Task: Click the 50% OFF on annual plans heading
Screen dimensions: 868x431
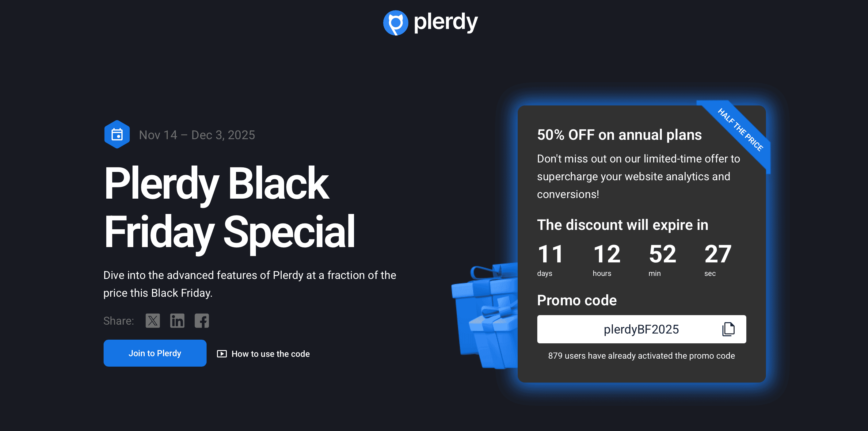Action: pos(619,134)
